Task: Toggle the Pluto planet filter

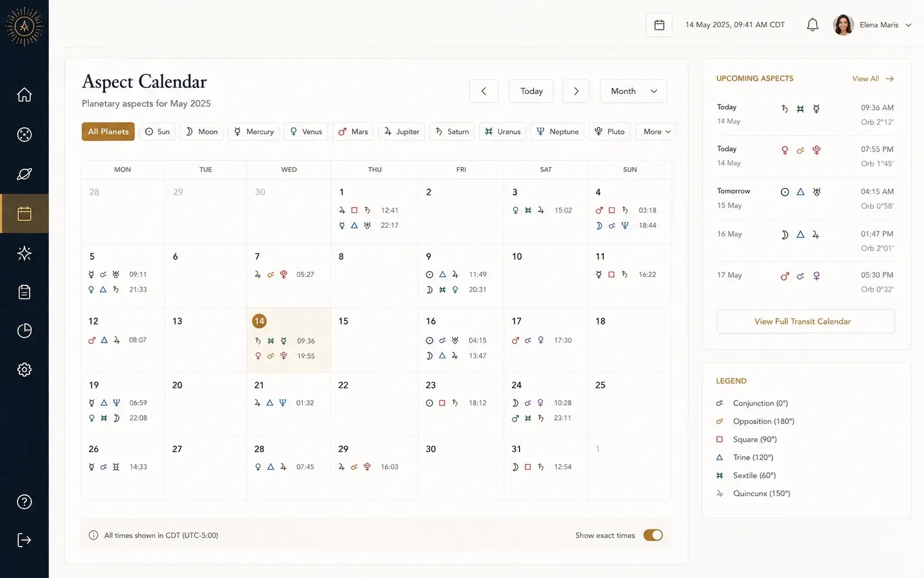Action: tap(610, 132)
